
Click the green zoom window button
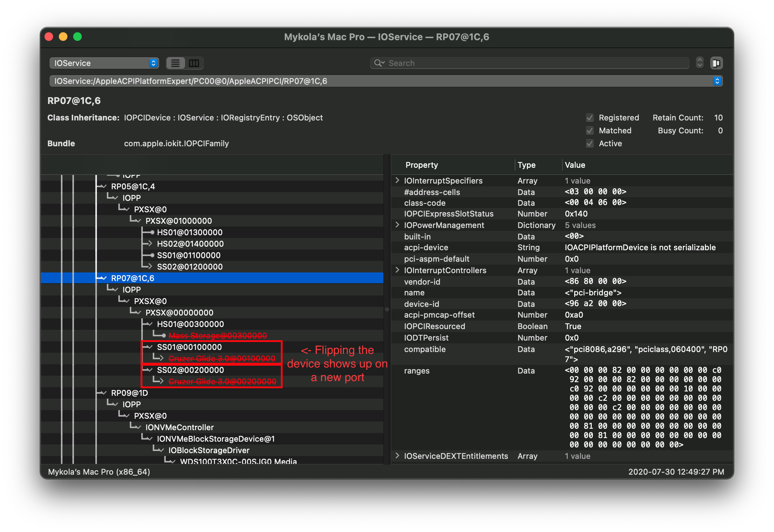(77, 37)
